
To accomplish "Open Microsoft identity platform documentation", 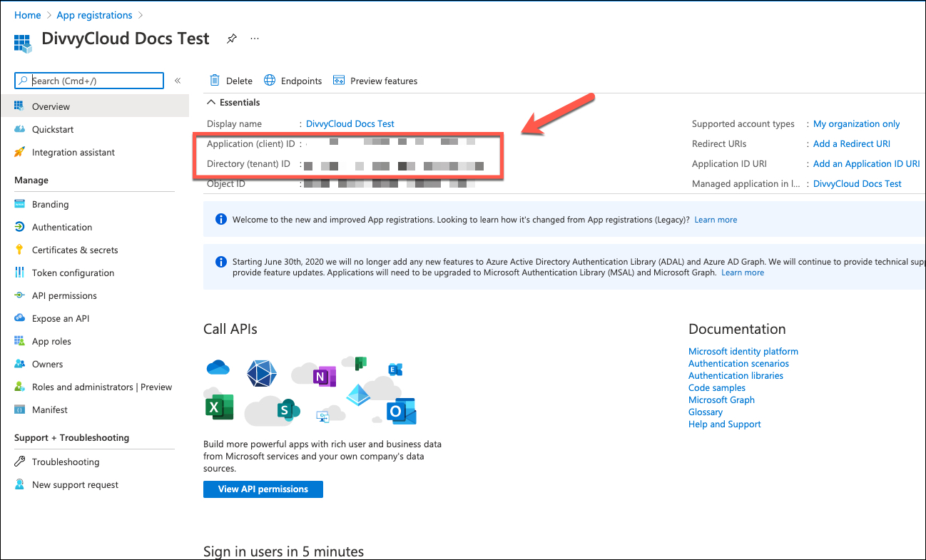I will pos(743,351).
